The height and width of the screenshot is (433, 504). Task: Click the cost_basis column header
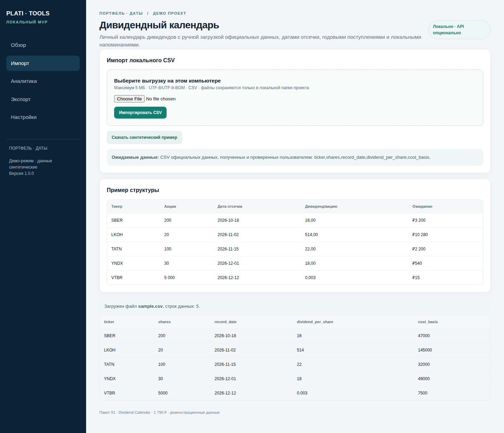coord(428,322)
